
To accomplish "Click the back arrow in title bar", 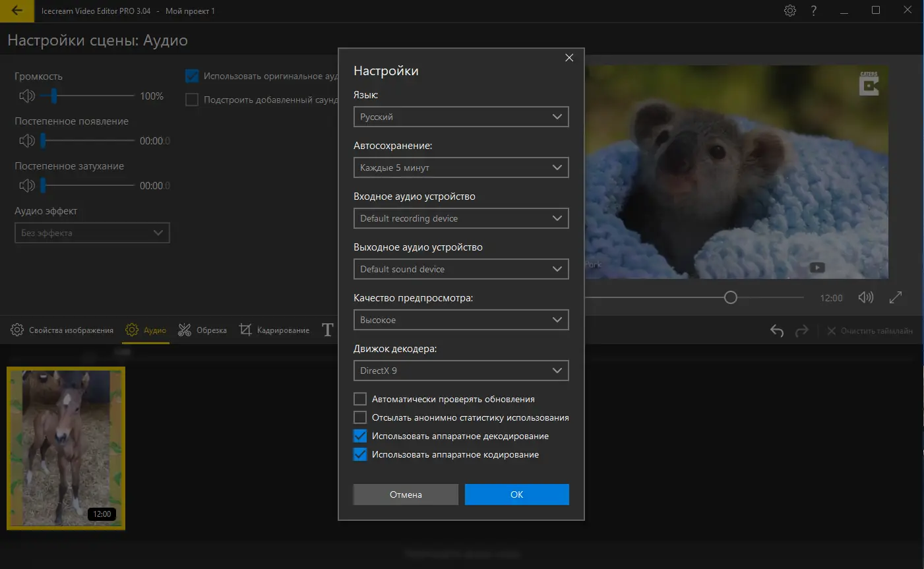I will tap(17, 11).
